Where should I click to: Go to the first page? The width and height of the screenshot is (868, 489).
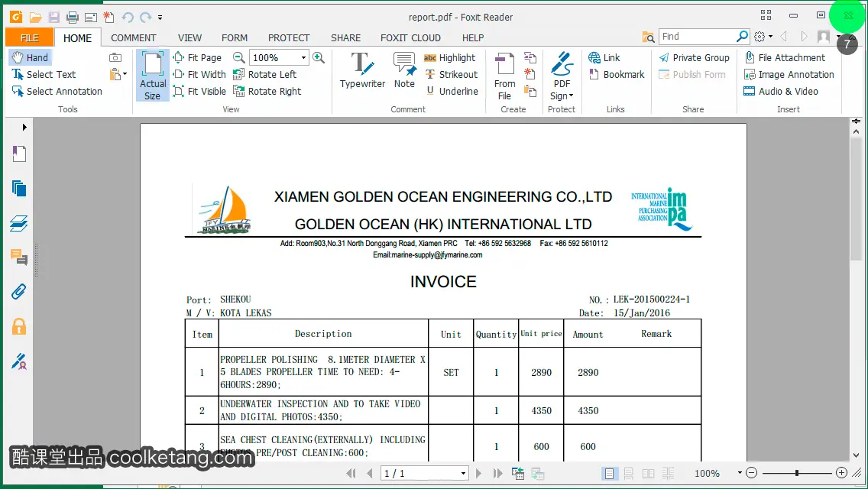coord(351,474)
